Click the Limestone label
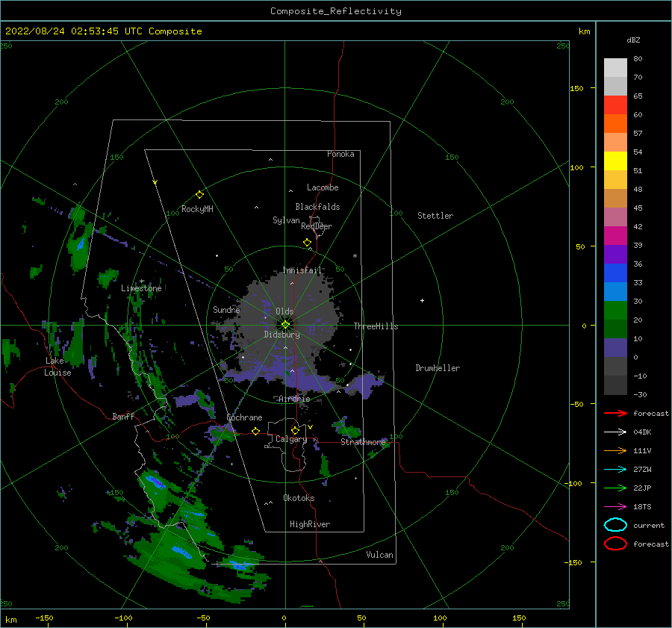 (141, 288)
